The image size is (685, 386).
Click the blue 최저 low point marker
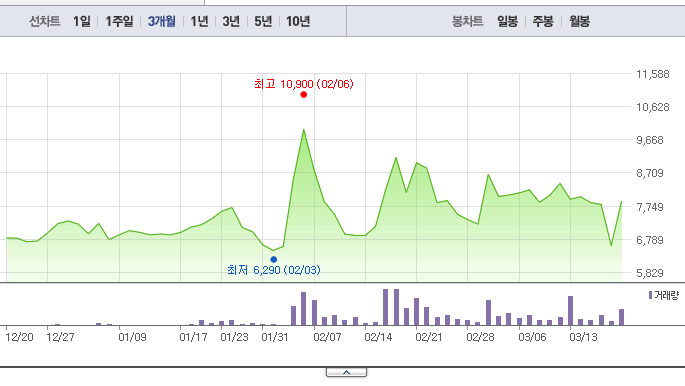273,259
